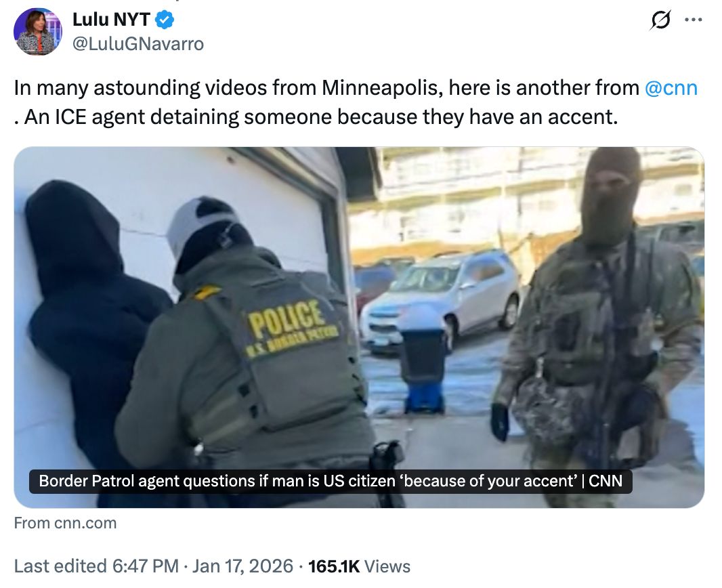The width and height of the screenshot is (722, 588).
Task: Show the 165.1K Views analytics
Action: point(359,566)
